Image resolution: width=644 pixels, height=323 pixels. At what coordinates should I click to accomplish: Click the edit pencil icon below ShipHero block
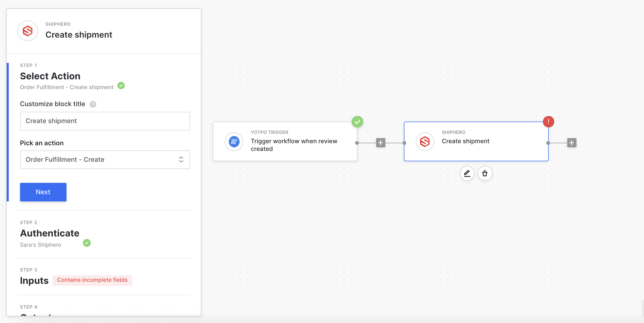point(467,173)
